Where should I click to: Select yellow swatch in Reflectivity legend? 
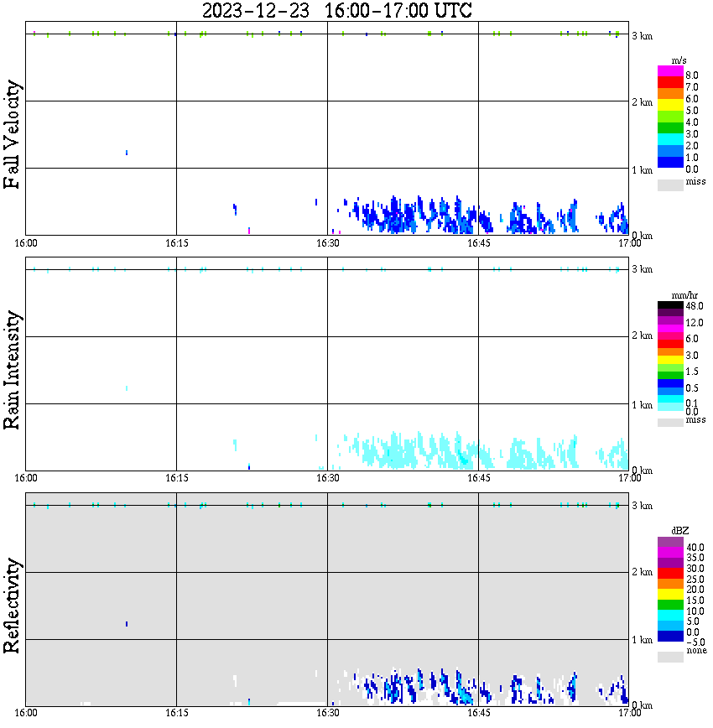pyautogui.click(x=670, y=595)
